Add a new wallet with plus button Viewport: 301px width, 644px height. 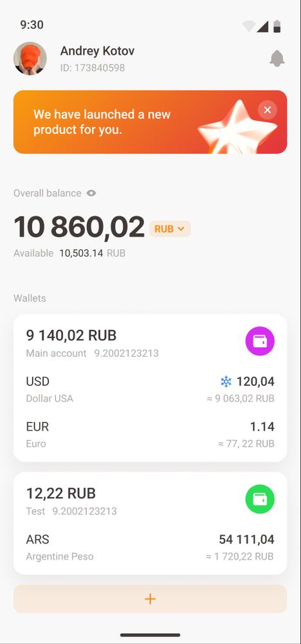click(150, 599)
